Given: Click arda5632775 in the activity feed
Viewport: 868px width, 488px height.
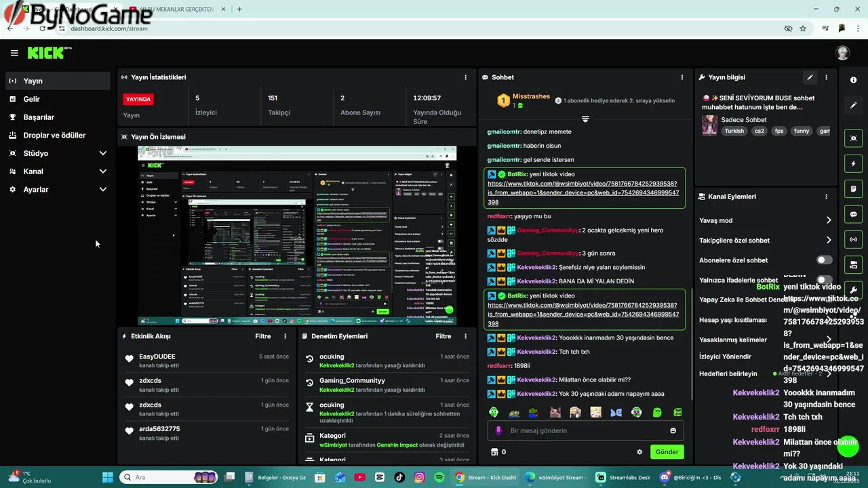Looking at the screenshot, I should coord(159,429).
